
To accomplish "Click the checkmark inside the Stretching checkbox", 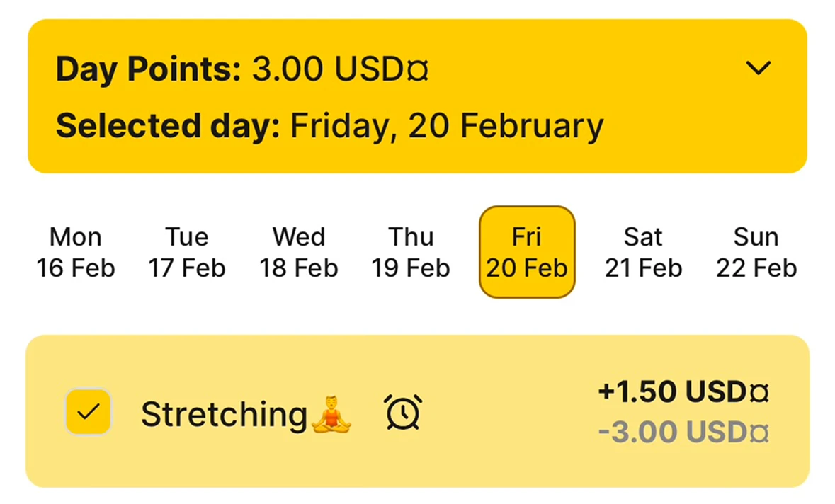I will [88, 411].
